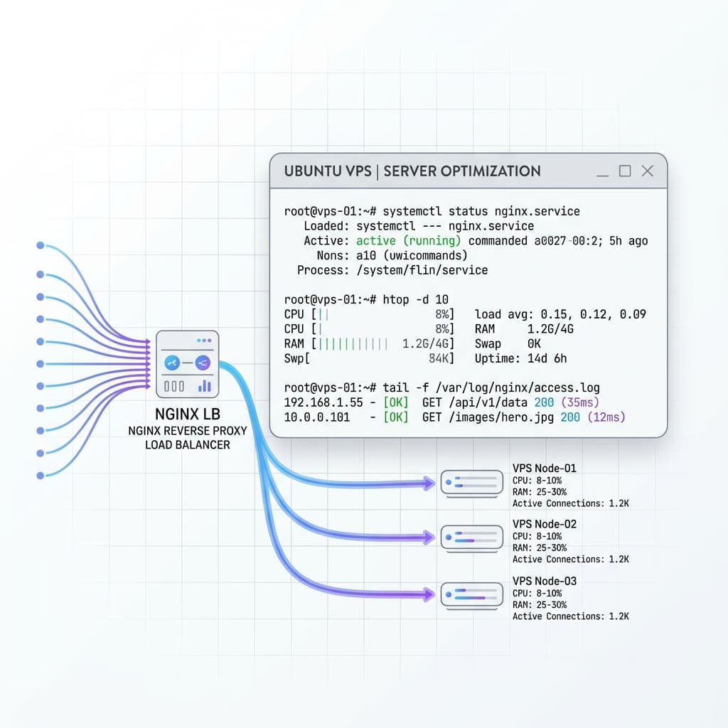Click the 'NGINX REVERSE PROXY' label

(x=188, y=431)
